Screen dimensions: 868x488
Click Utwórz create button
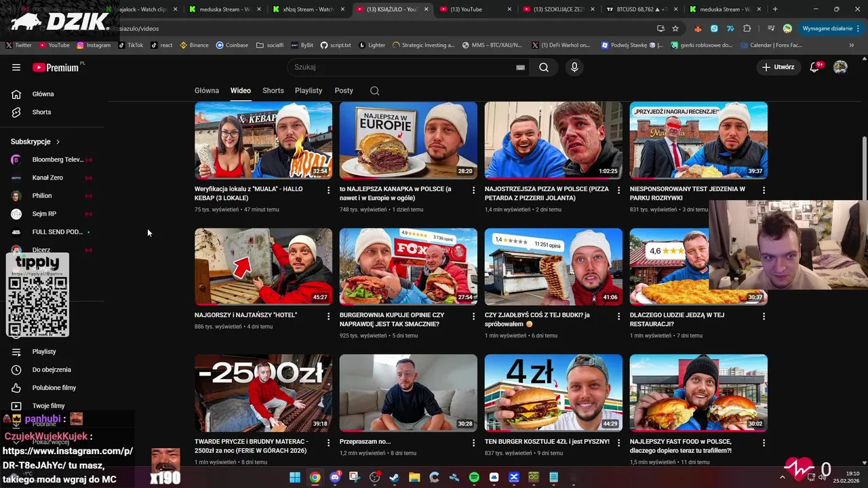(x=778, y=67)
